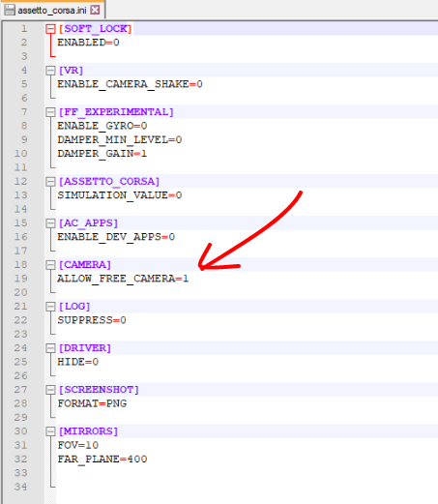Click line number 1 in the margin
The image size is (438, 504).
click(24, 29)
